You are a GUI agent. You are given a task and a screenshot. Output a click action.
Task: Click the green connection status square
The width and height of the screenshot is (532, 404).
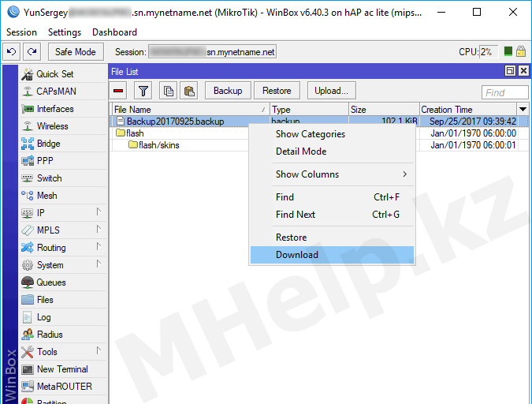coord(508,51)
